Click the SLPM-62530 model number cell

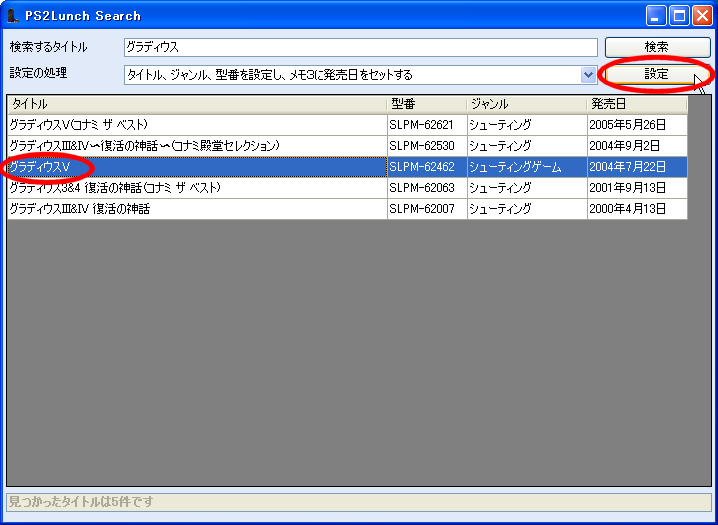point(427,146)
